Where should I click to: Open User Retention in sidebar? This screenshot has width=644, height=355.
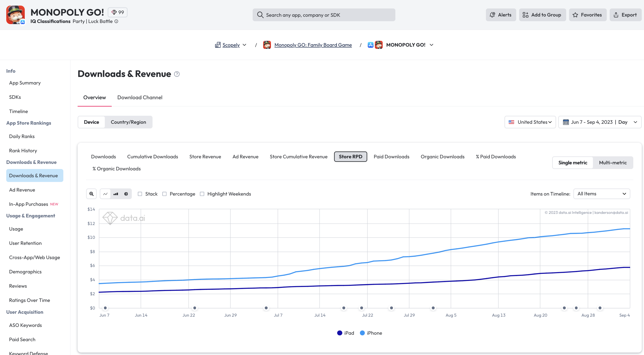pos(25,243)
